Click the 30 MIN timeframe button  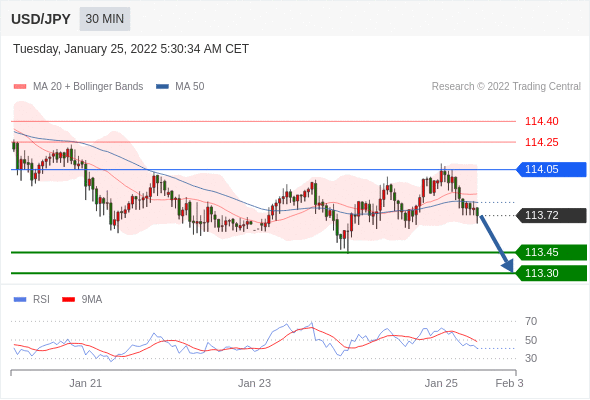(105, 19)
